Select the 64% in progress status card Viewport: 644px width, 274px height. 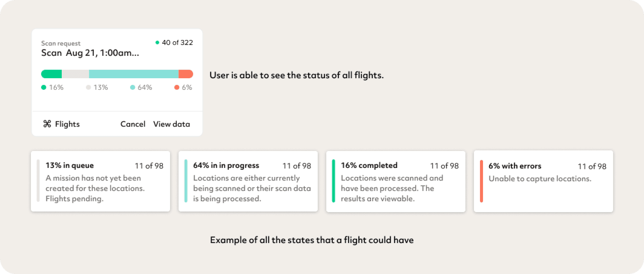(x=248, y=181)
